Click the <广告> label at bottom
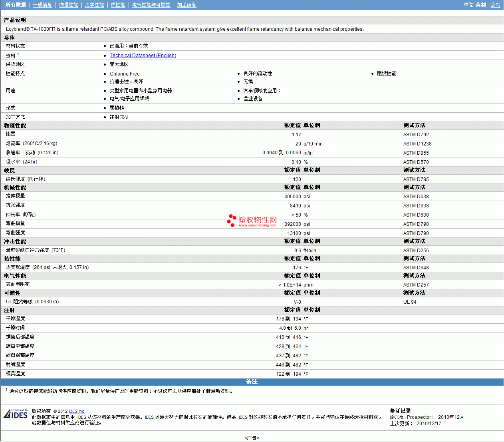This screenshot has width=504, height=442. coord(252,438)
